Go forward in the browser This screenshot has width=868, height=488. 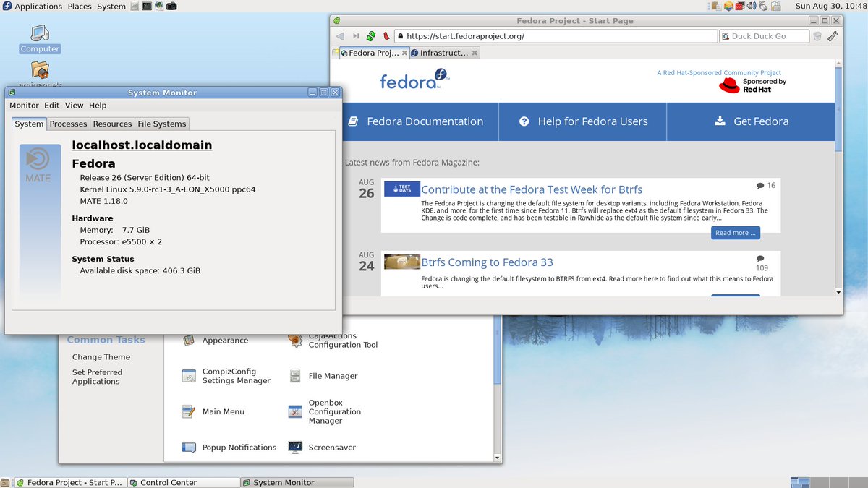point(356,36)
